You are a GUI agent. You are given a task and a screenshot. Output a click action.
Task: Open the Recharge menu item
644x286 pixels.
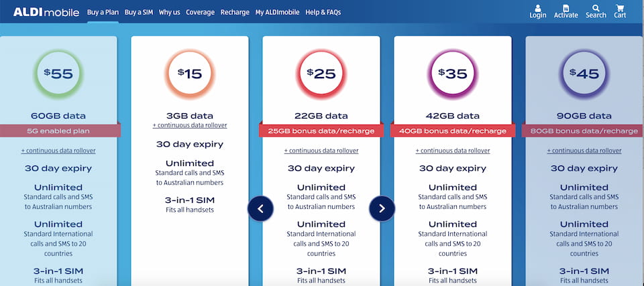235,12
